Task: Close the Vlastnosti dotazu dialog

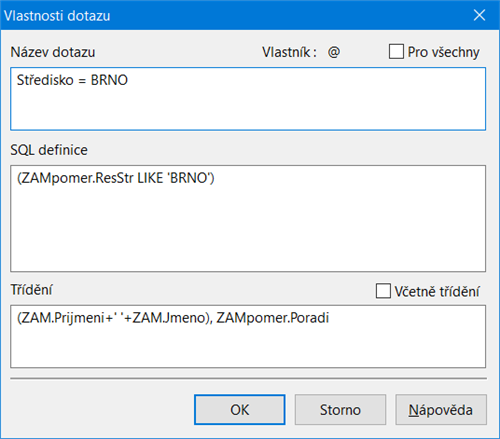Action: tap(479, 15)
